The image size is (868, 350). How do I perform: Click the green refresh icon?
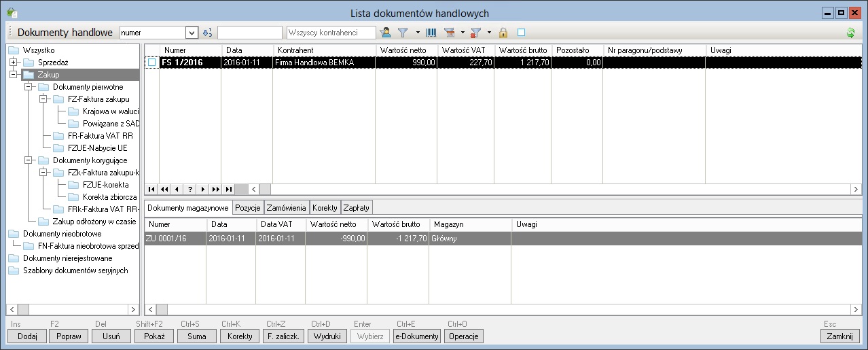click(850, 33)
